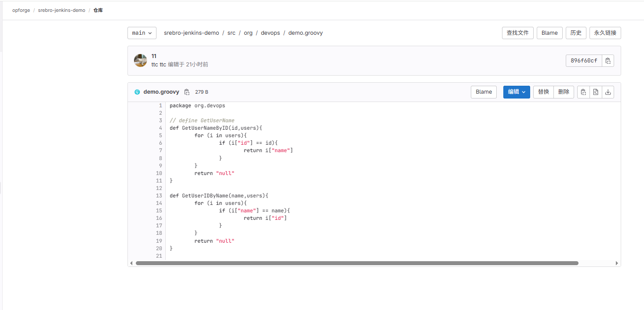Image resolution: width=644 pixels, height=310 pixels.
Task: Click line number 4
Action: click(160, 128)
